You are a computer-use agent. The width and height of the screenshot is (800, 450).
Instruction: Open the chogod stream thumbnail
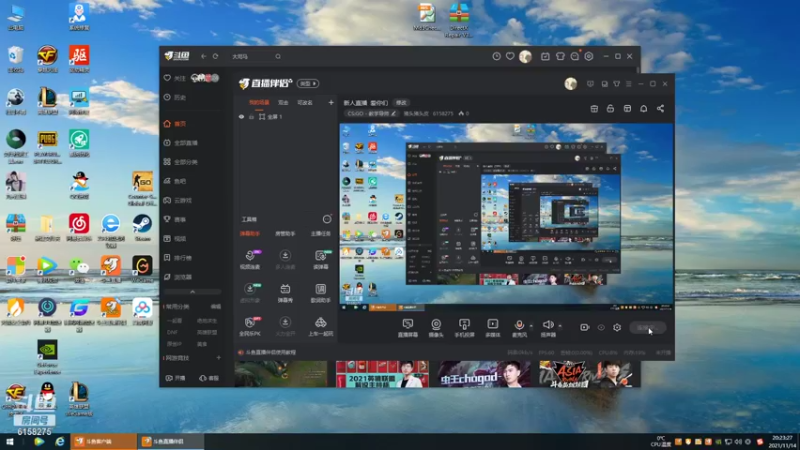coord(484,374)
